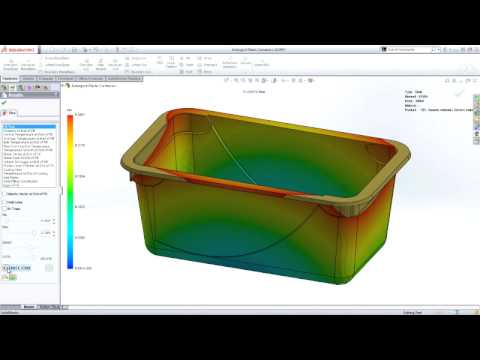Click the SolidWorks Help search field

(x=408, y=49)
